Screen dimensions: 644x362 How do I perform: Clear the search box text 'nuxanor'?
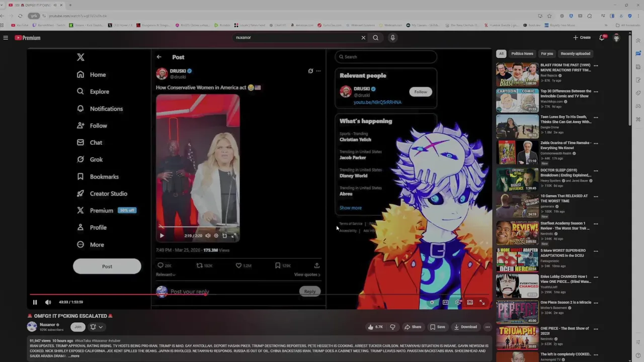pos(363,38)
